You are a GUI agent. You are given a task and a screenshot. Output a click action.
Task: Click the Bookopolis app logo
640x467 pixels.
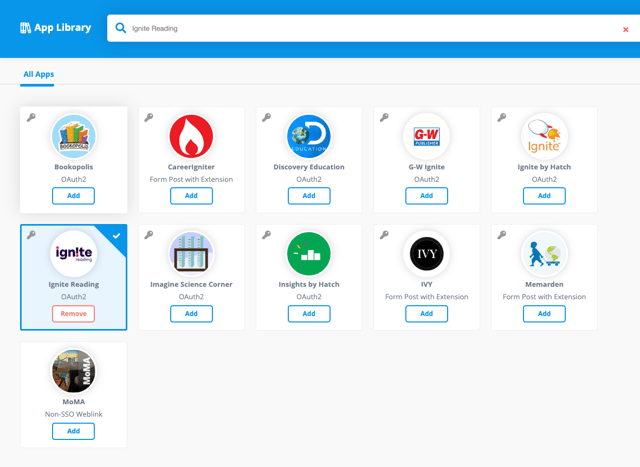point(73,136)
